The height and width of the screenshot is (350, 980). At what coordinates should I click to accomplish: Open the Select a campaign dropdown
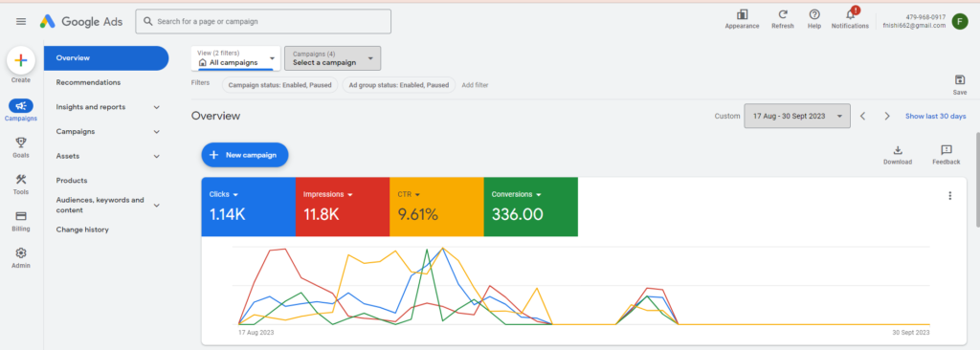332,58
